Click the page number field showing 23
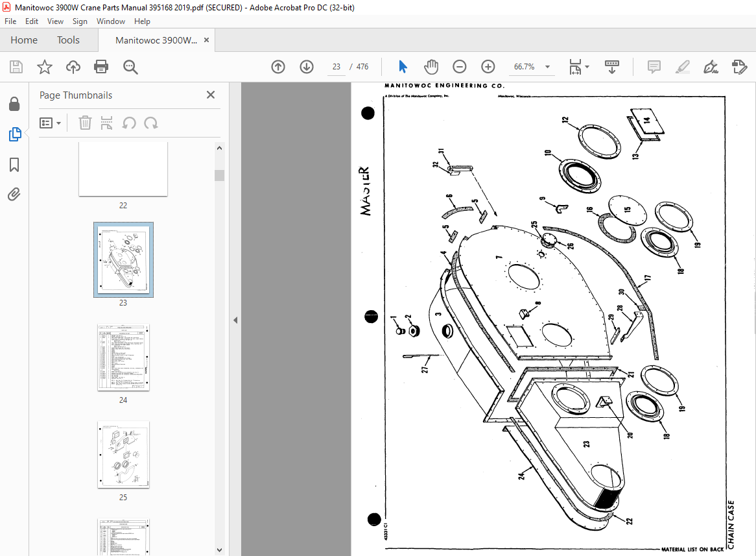 [337, 67]
